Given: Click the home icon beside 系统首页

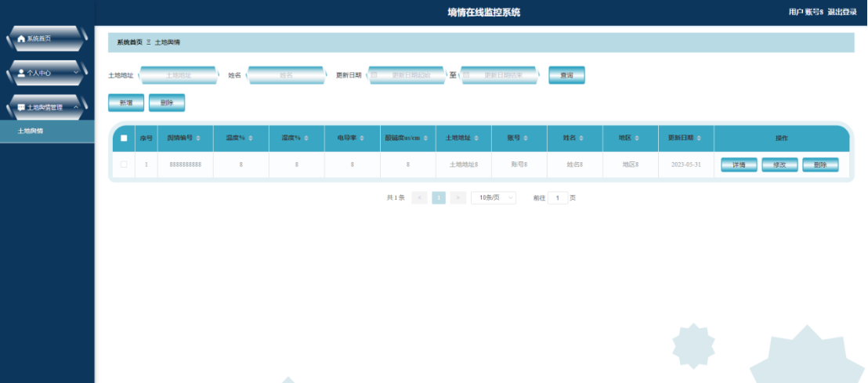Looking at the screenshot, I should (21, 38).
